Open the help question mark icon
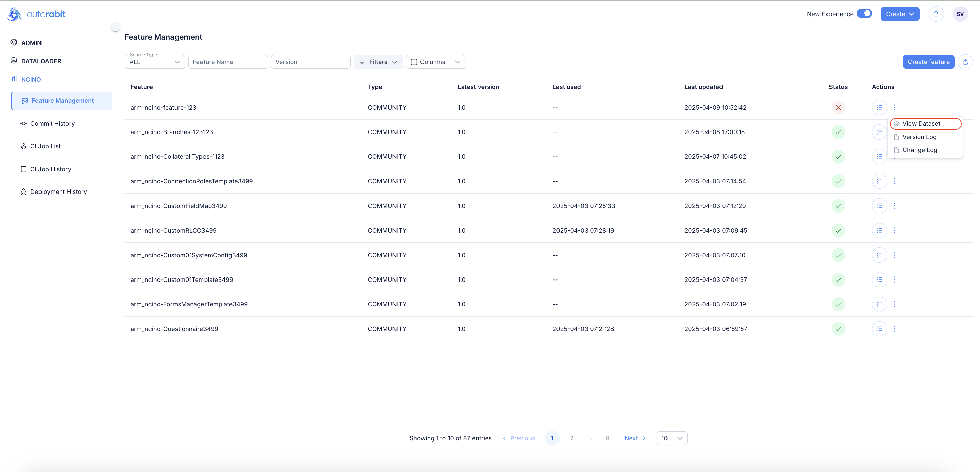Viewport: 980px width, 472px height. pos(936,14)
